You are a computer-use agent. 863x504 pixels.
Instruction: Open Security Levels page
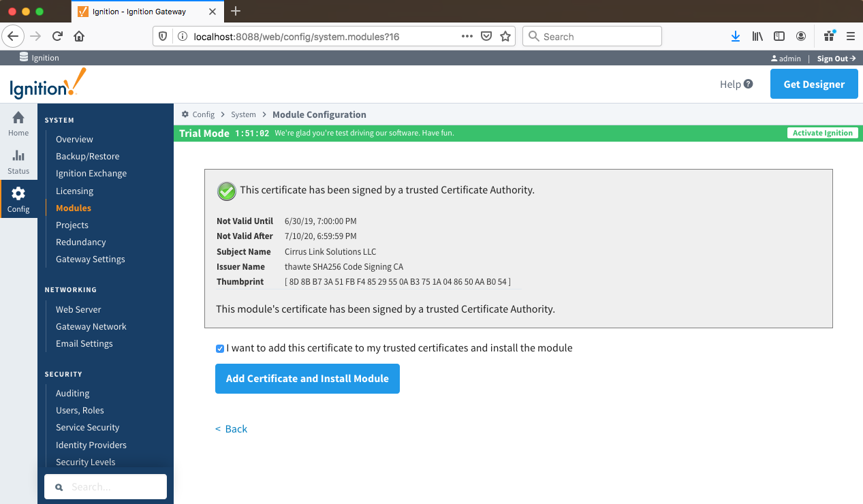tap(86, 462)
